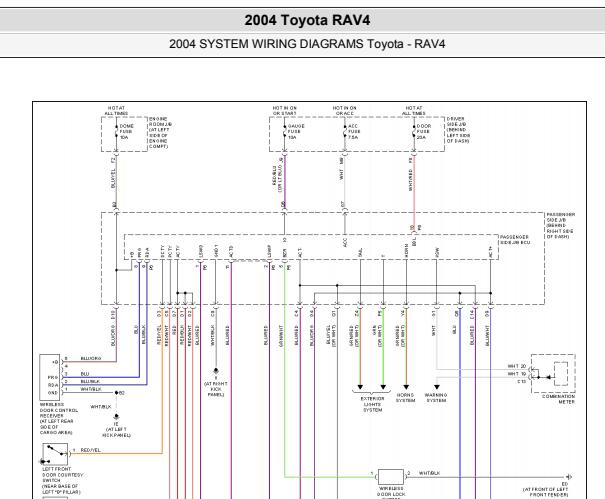Click the DOOR fuse symbol
This screenshot has width=605, height=499.
(414, 132)
